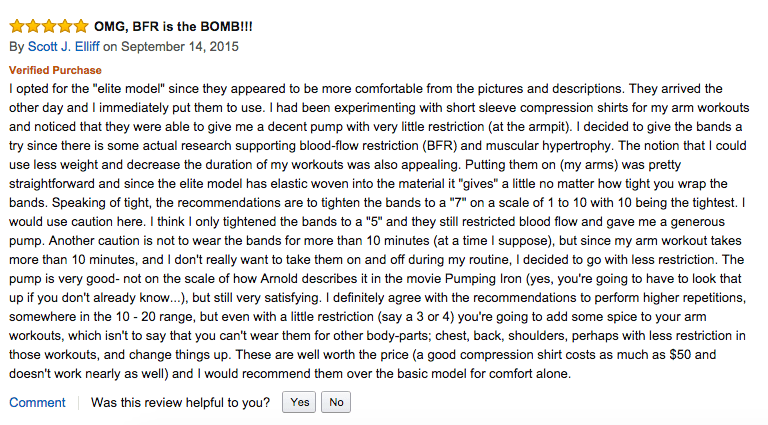768x425 pixels.
Task: Mark review unhelpful with No button
Action: (x=336, y=402)
